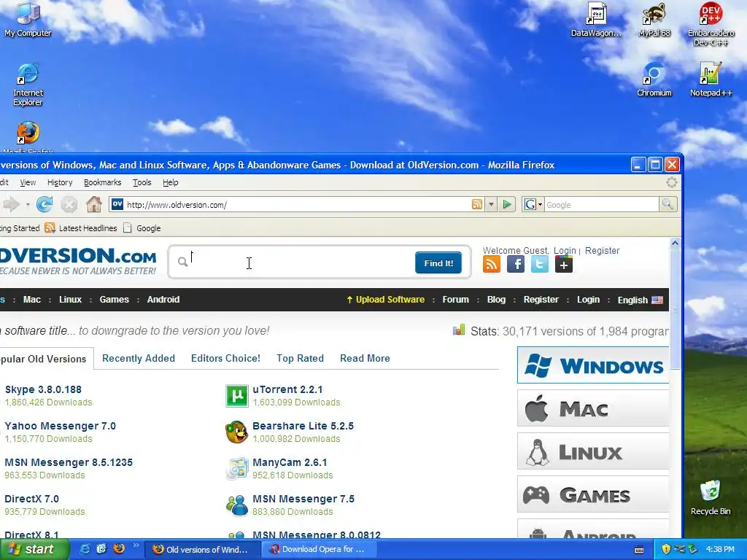Open the Blog link in nav bar
The width and height of the screenshot is (747, 560).
click(x=496, y=300)
